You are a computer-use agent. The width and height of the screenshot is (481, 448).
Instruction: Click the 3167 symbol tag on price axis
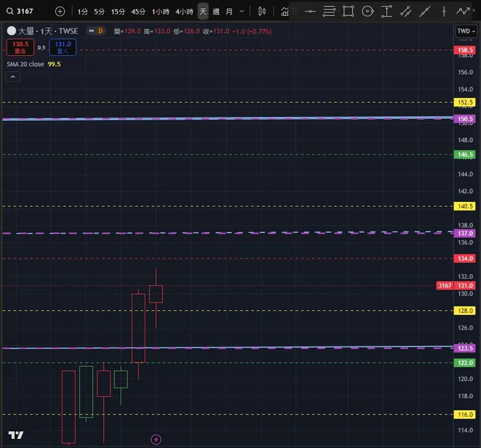tap(445, 286)
